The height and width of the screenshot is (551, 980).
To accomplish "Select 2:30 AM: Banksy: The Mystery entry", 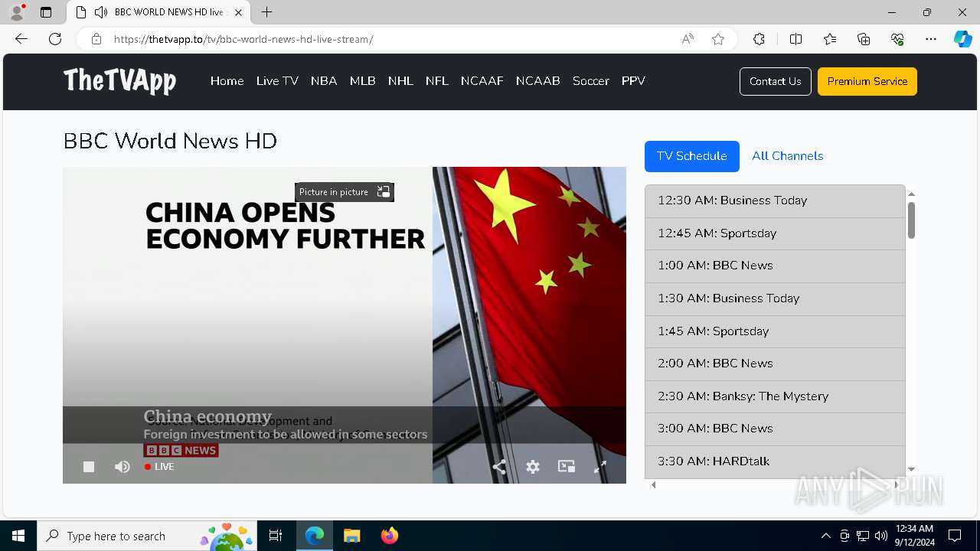I will click(x=775, y=396).
